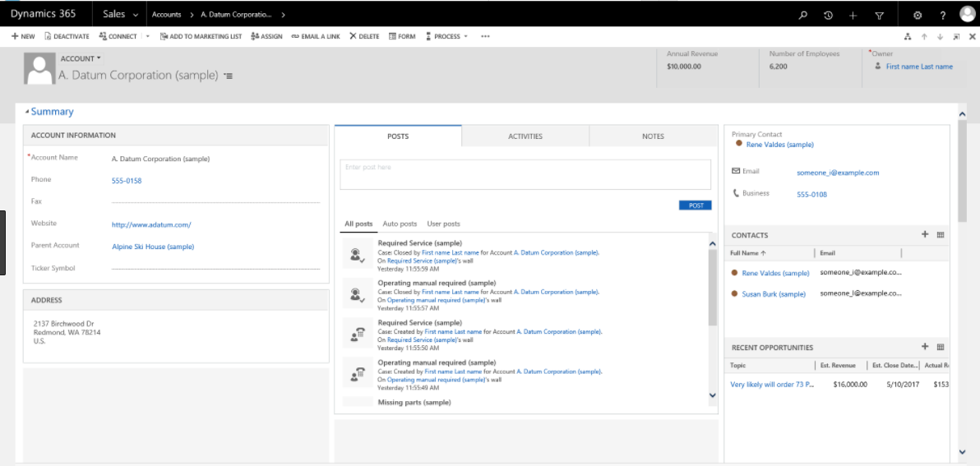Click the account photo placeholder thumbnail
Screen dimensions: 980x466
pyautogui.click(x=39, y=69)
